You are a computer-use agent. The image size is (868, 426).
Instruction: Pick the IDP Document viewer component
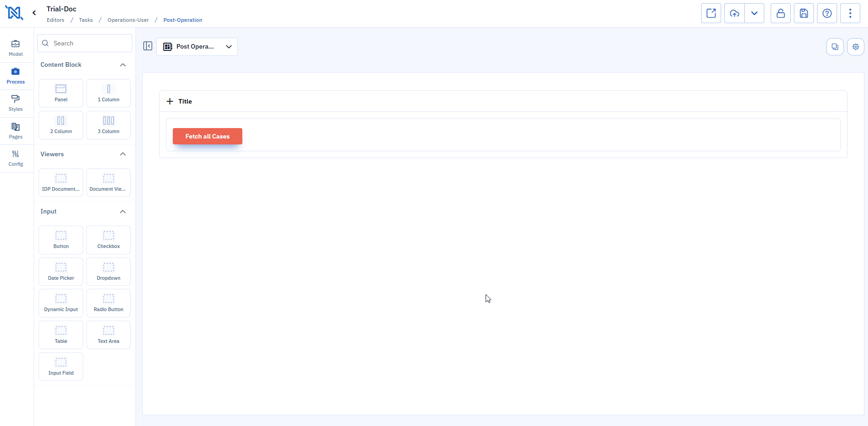pos(61,183)
